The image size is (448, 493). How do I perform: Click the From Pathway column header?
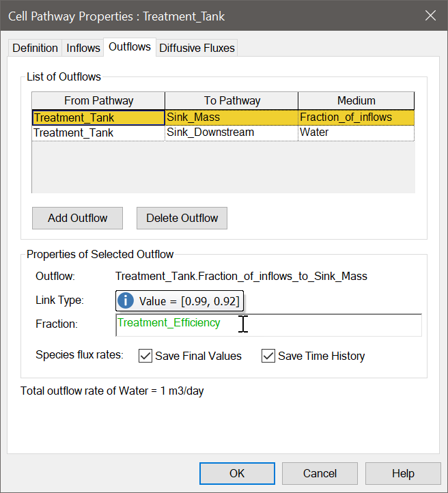[98, 100]
